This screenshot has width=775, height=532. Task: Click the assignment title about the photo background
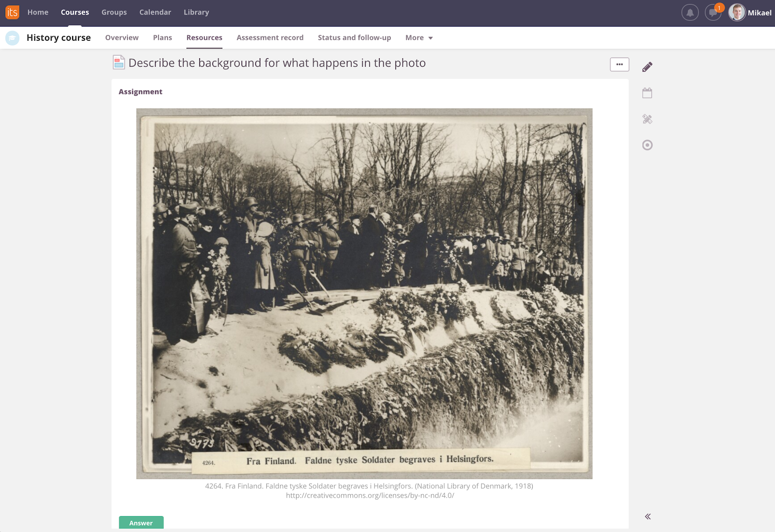click(x=277, y=63)
